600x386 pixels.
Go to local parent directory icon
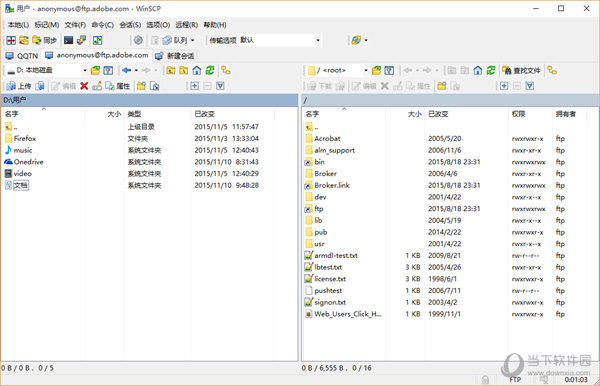point(171,70)
